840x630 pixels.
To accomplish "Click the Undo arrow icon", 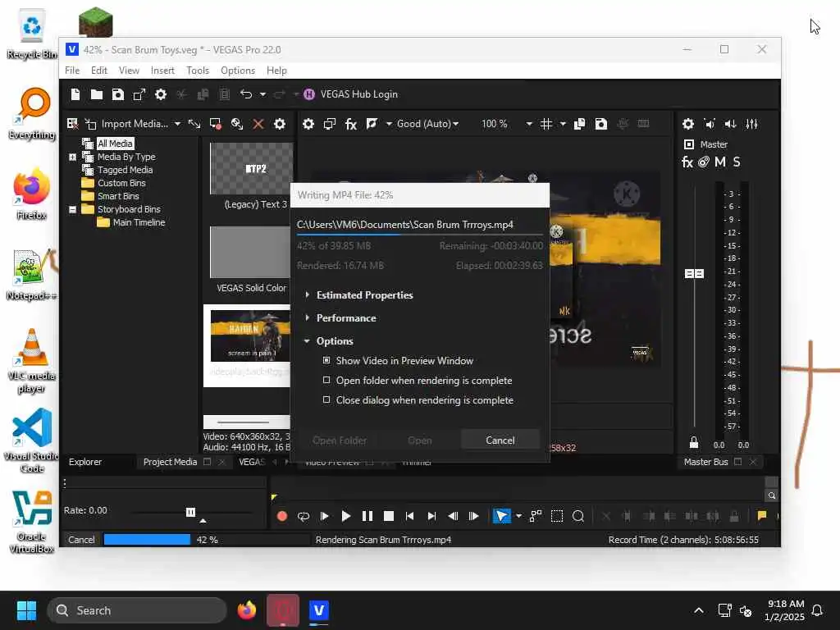I will [246, 94].
